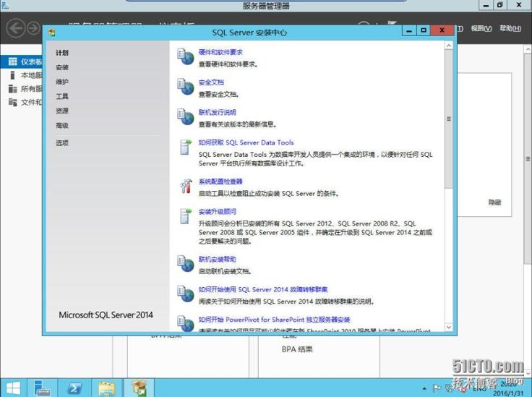Viewport: 532px width, 397px height.
Task: Click the icon beside SQL Server 2014 故障转移群集 link
Action: coord(185,294)
